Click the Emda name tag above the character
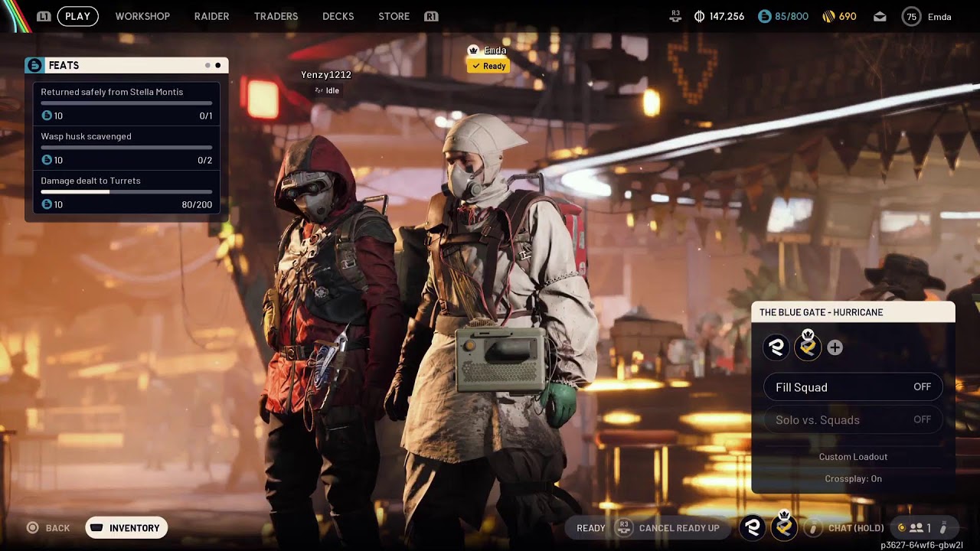 click(x=495, y=51)
